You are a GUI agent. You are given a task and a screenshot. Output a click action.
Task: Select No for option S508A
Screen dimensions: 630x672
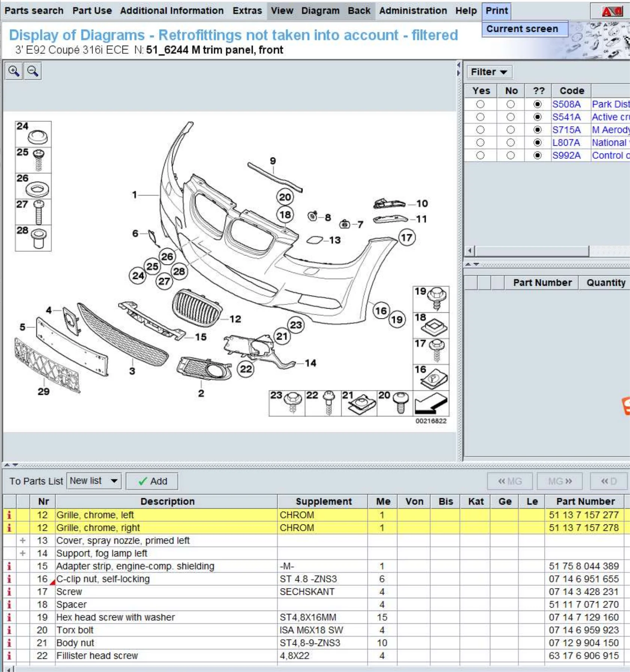click(511, 104)
